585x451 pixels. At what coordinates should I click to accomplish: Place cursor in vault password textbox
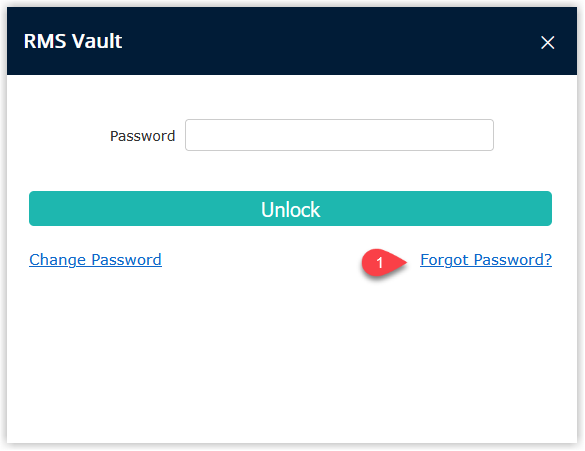click(339, 135)
